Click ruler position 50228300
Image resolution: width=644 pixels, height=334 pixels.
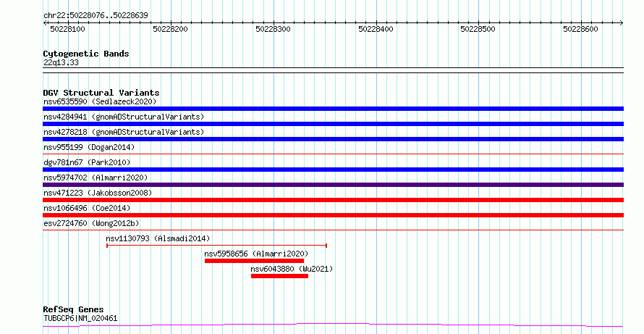(x=273, y=29)
